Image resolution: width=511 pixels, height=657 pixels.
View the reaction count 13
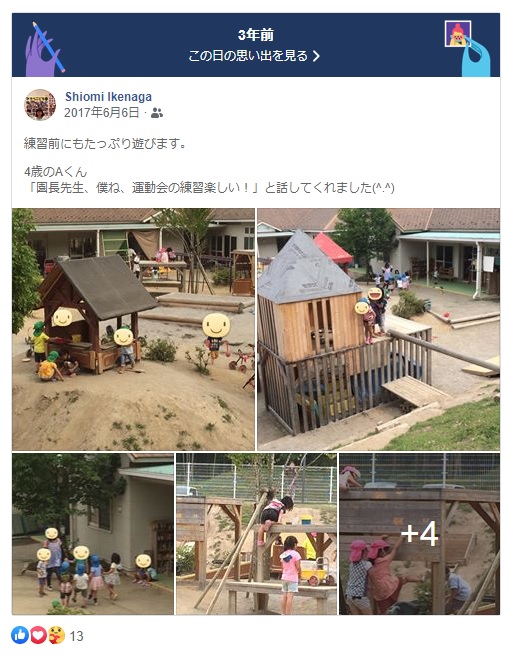pos(76,636)
